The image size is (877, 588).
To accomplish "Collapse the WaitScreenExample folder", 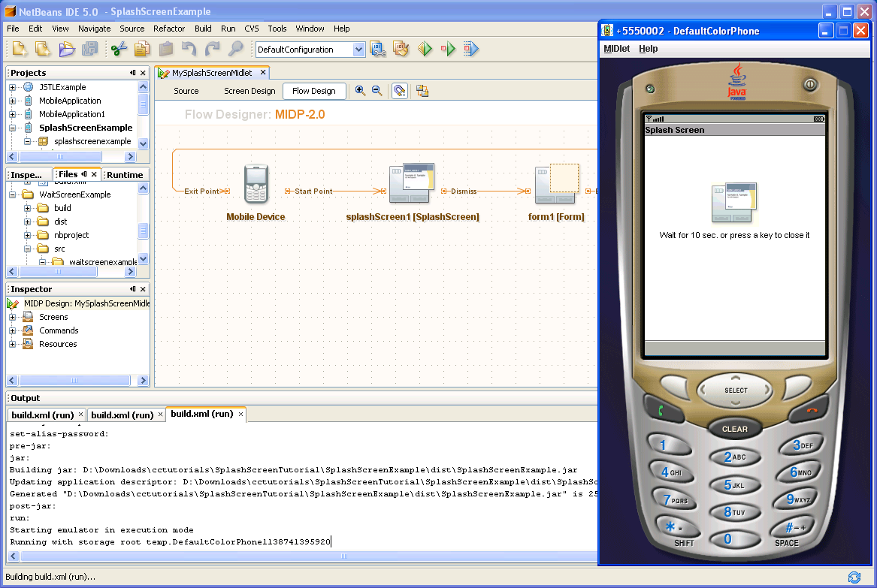I will click(12, 194).
